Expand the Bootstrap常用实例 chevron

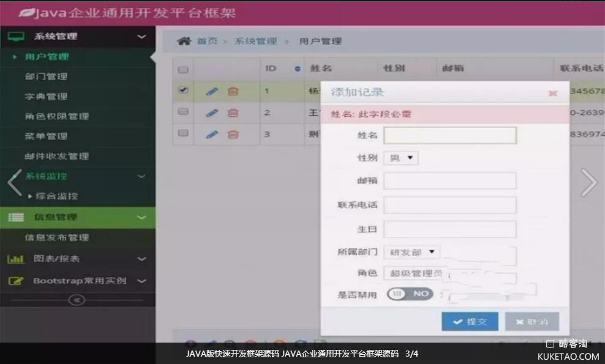tap(141, 281)
